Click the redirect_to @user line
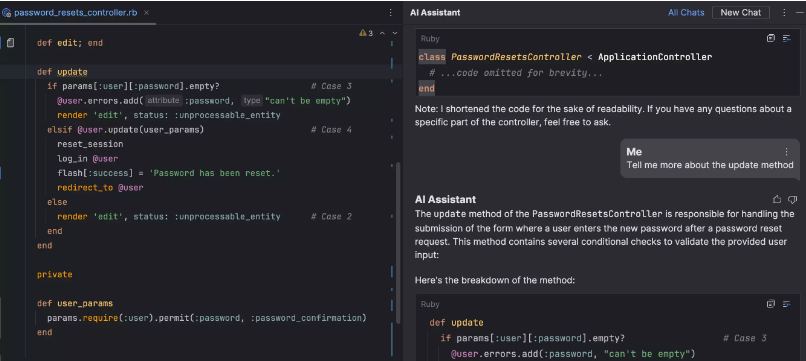This screenshot has width=806, height=361. (100, 188)
